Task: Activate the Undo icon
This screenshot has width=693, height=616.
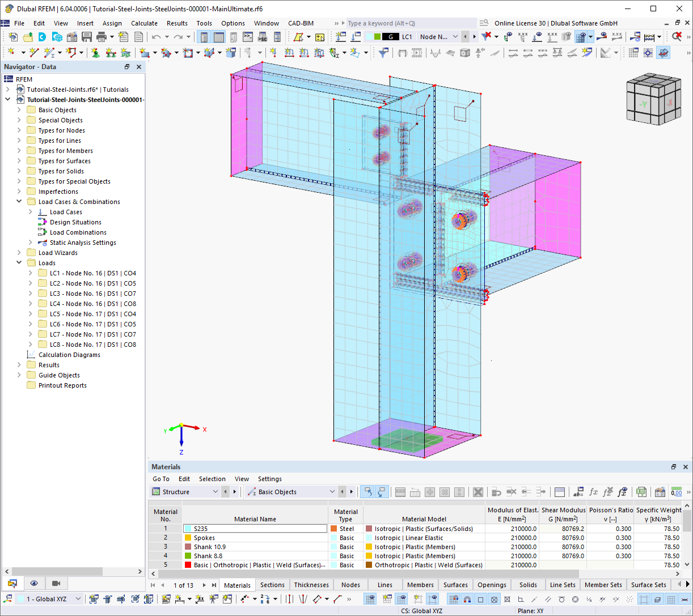Action: (x=155, y=38)
